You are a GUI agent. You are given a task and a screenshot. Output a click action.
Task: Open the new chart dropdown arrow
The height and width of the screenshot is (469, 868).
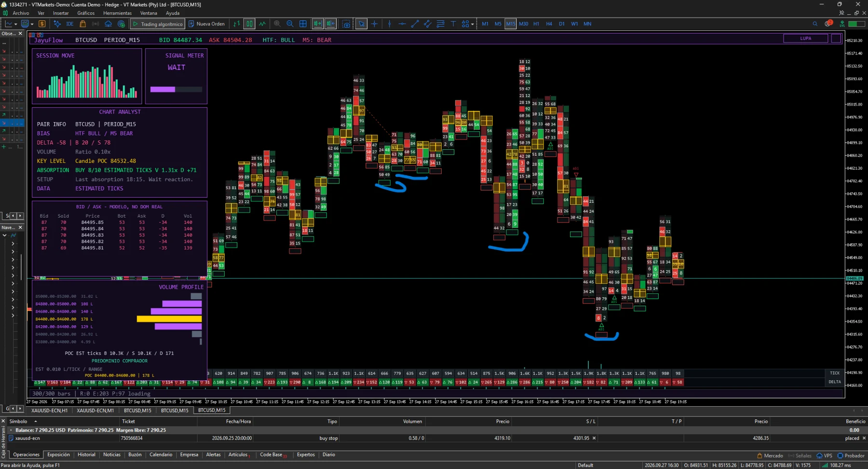pyautogui.click(x=15, y=24)
